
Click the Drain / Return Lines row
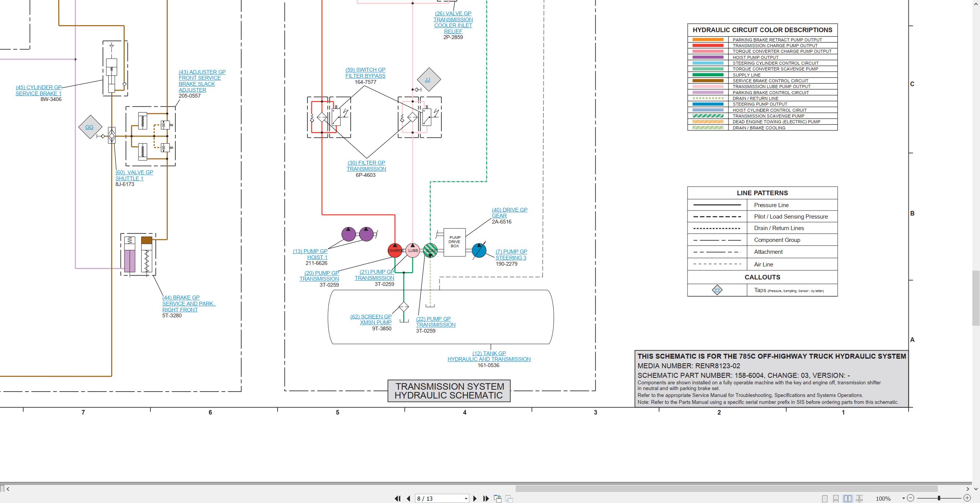(763, 228)
